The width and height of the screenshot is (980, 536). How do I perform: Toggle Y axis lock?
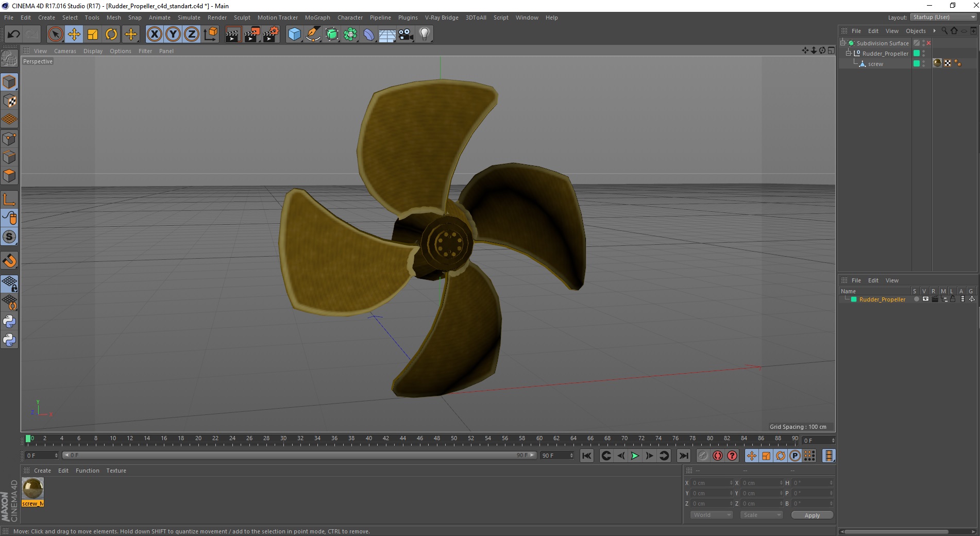point(173,35)
